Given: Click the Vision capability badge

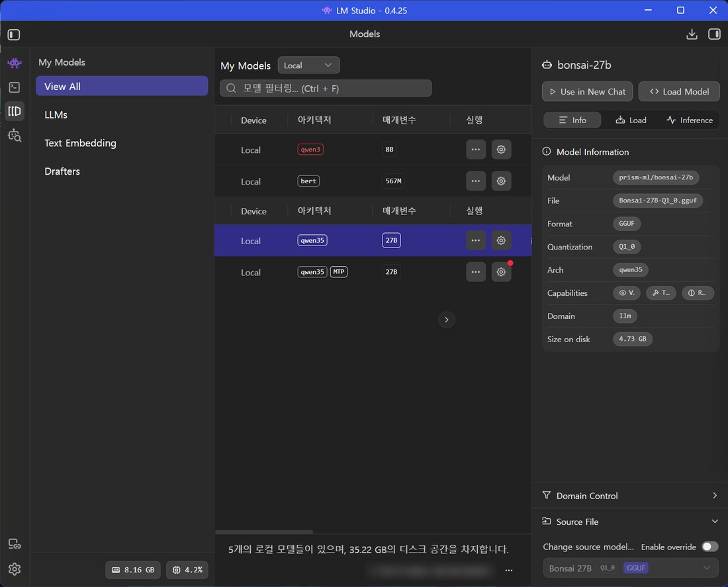Looking at the screenshot, I should [626, 293].
